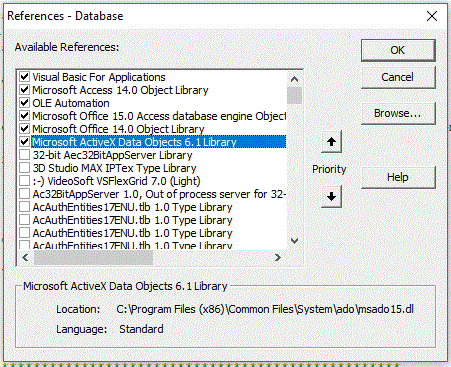Uncheck Microsoft Access 14.0 Object Library

point(24,90)
